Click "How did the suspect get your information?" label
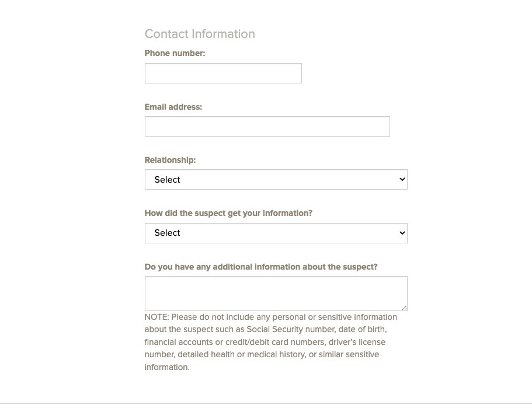The image size is (532, 412). 228,213
